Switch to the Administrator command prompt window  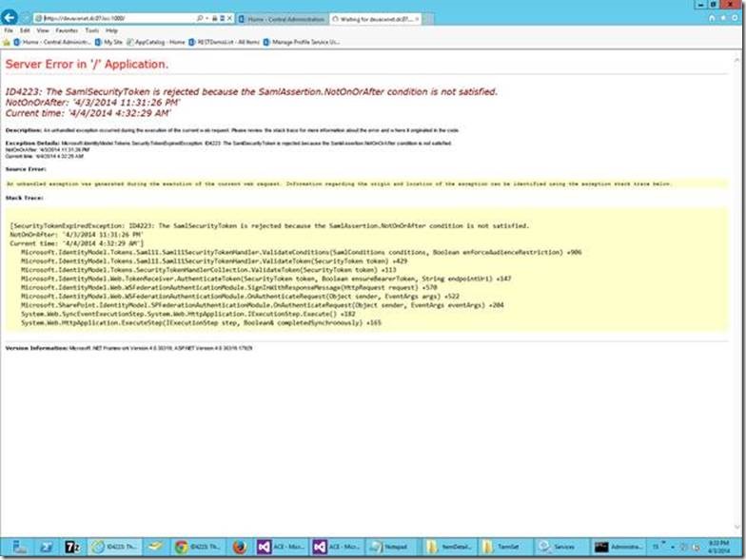pos(618,548)
